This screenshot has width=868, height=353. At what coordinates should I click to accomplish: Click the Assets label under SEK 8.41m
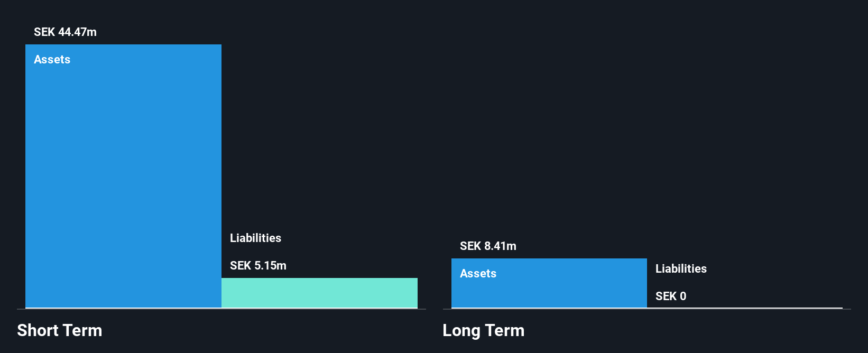tap(478, 274)
